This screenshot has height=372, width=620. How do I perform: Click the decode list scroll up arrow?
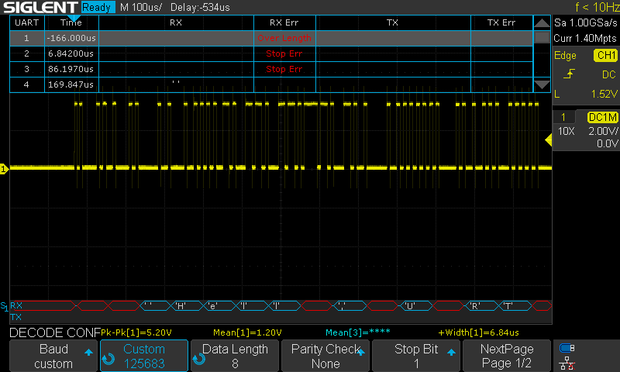click(x=542, y=23)
